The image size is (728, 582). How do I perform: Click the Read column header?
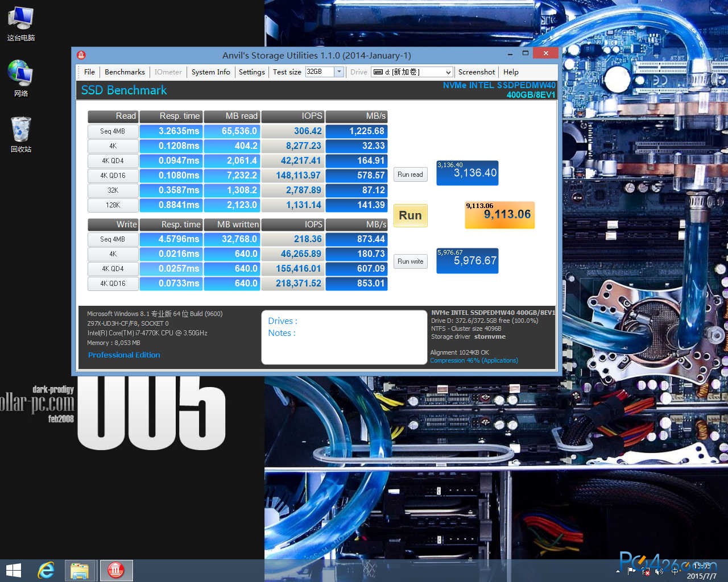pyautogui.click(x=113, y=116)
